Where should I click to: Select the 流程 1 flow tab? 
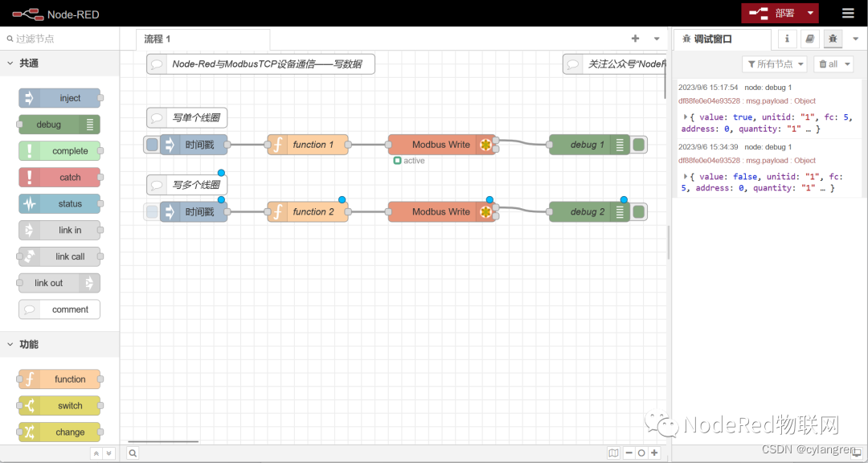click(x=202, y=38)
